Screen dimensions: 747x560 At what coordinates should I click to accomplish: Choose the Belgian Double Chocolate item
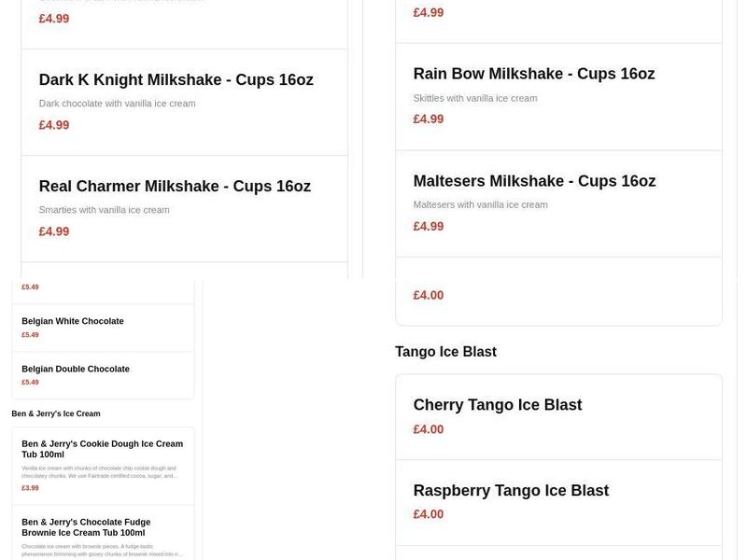[x=75, y=369]
